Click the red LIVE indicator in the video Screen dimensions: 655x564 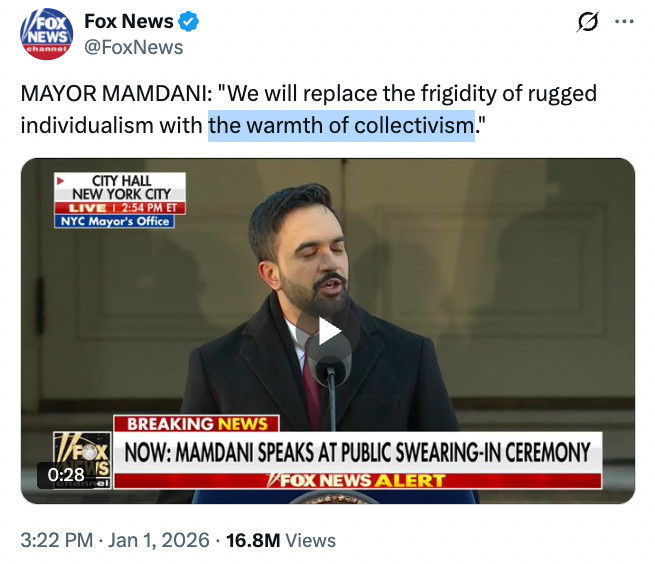90,207
